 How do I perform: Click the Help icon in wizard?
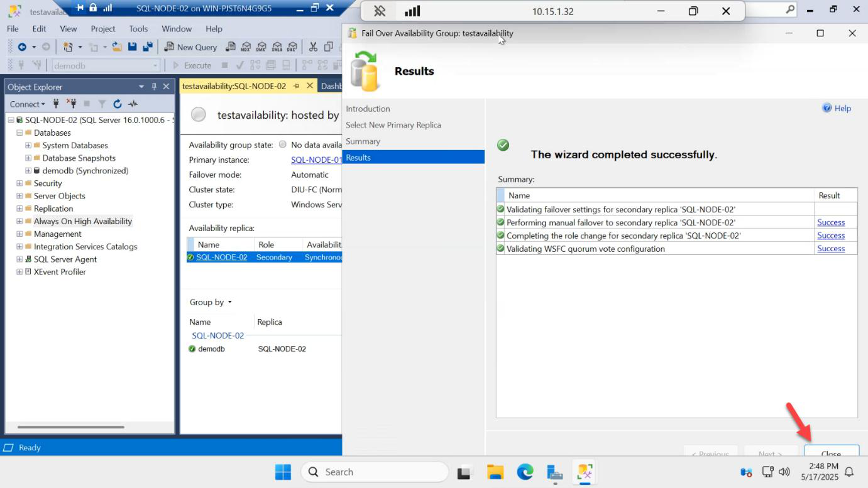pyautogui.click(x=827, y=108)
